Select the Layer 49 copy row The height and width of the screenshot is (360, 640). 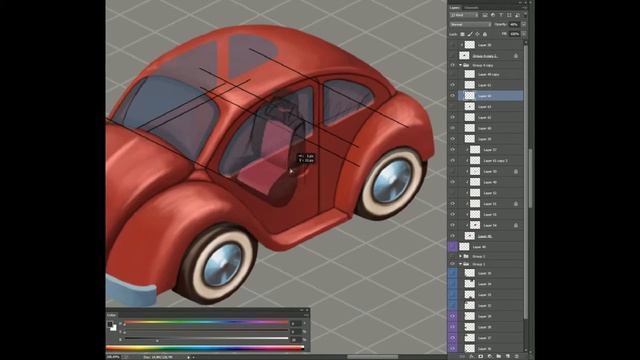point(490,74)
